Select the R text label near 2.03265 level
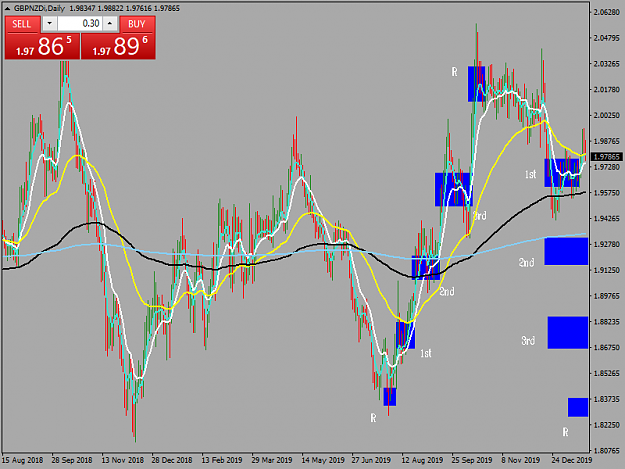This screenshot has height=469, width=625. [454, 72]
